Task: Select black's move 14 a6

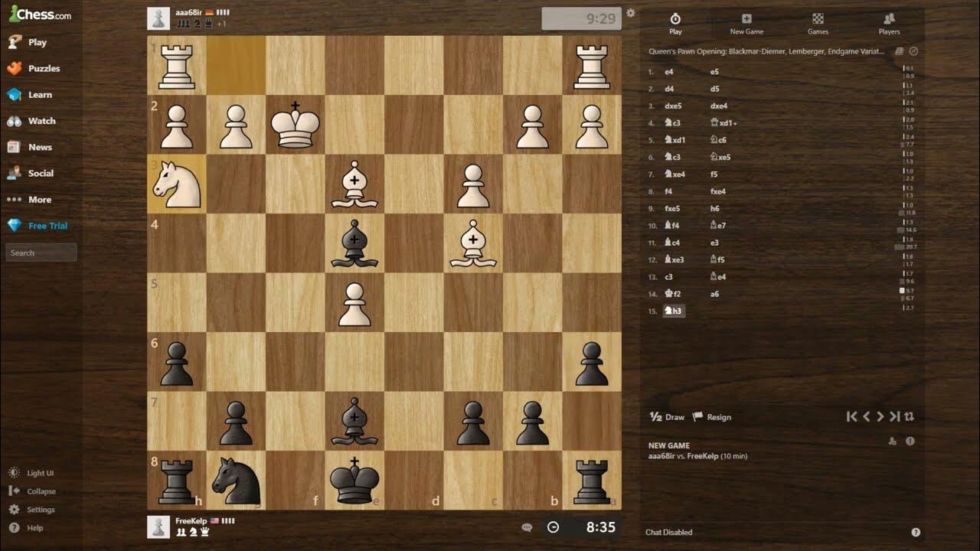Action: tap(714, 294)
